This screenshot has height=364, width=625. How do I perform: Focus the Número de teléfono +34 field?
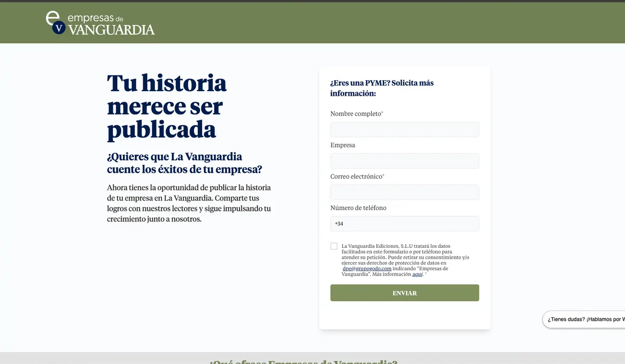point(405,223)
